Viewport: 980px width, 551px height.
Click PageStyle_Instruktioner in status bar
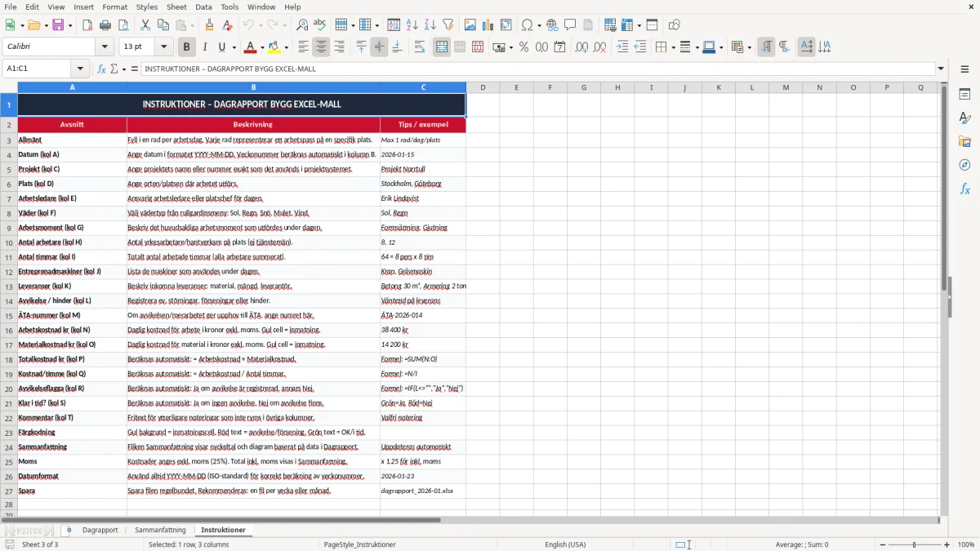point(360,544)
